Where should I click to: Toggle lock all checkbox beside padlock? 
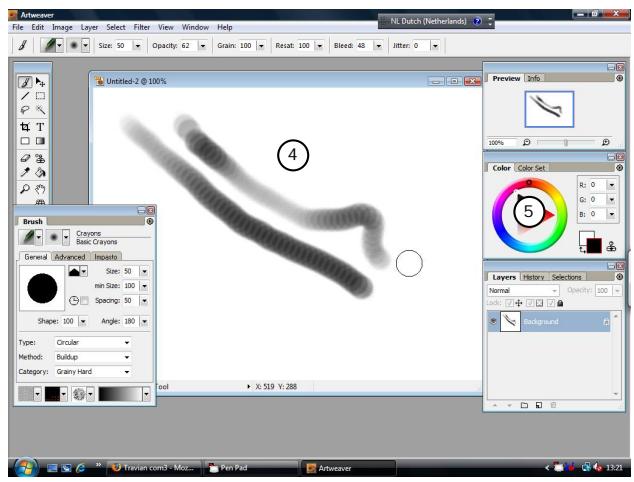(x=550, y=303)
